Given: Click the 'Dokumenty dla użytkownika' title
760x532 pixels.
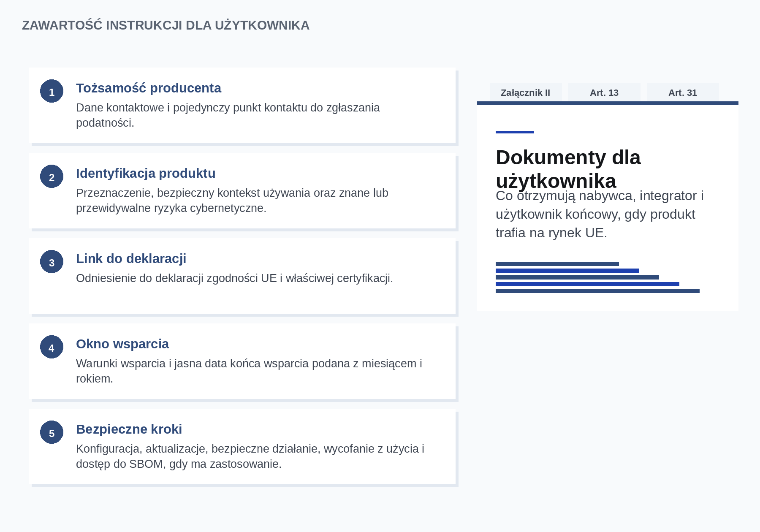Looking at the screenshot, I should click(568, 169).
